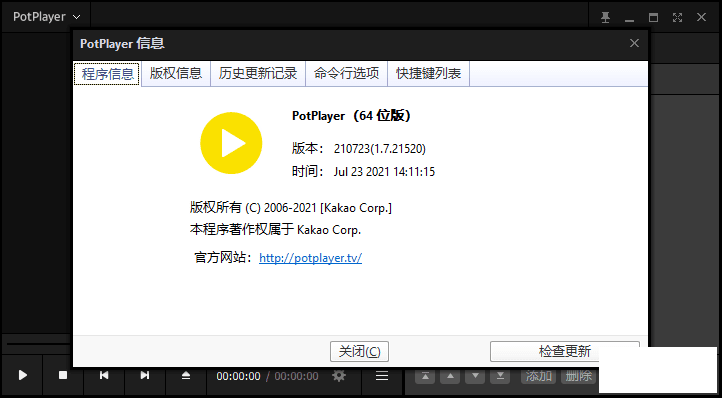Click the version text 210723(1.7.21520)
The image size is (722, 398).
pyautogui.click(x=380, y=149)
